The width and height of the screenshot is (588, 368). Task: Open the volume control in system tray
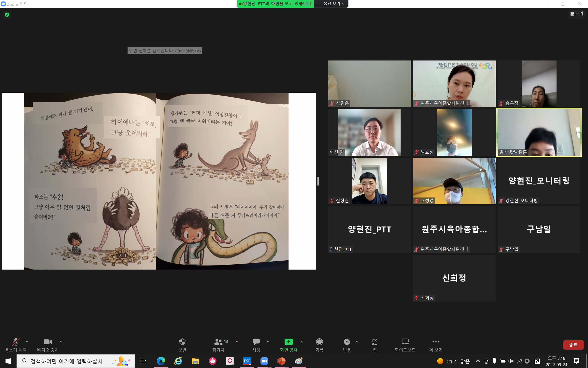click(511, 361)
